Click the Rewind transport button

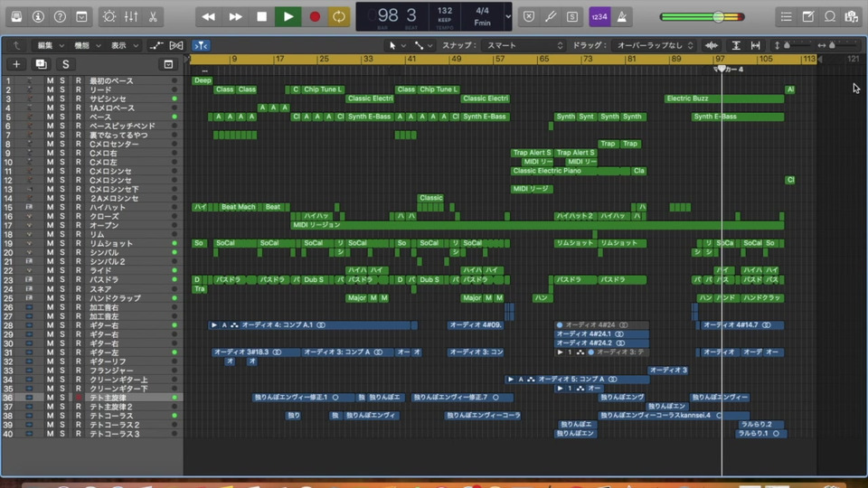[209, 16]
